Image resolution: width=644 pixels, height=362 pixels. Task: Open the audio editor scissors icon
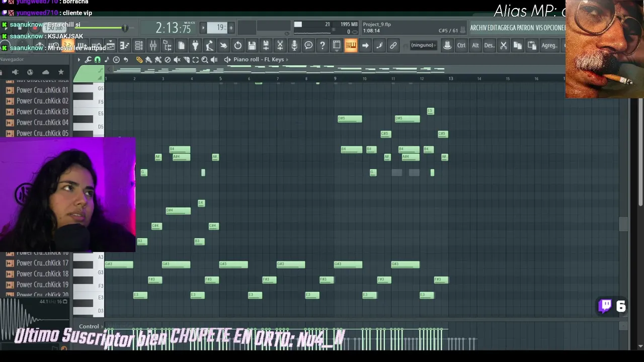tap(280, 46)
